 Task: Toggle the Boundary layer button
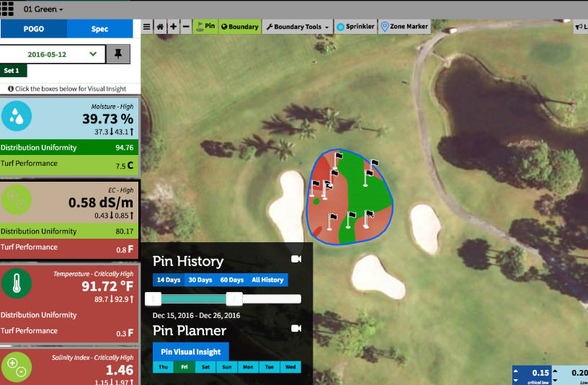tap(240, 27)
